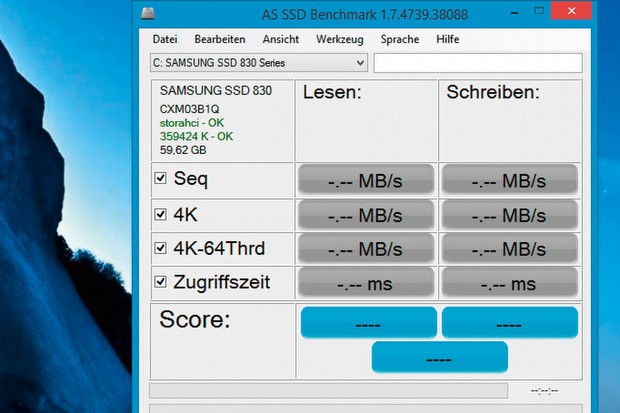Click the write Score result box

[x=510, y=322]
